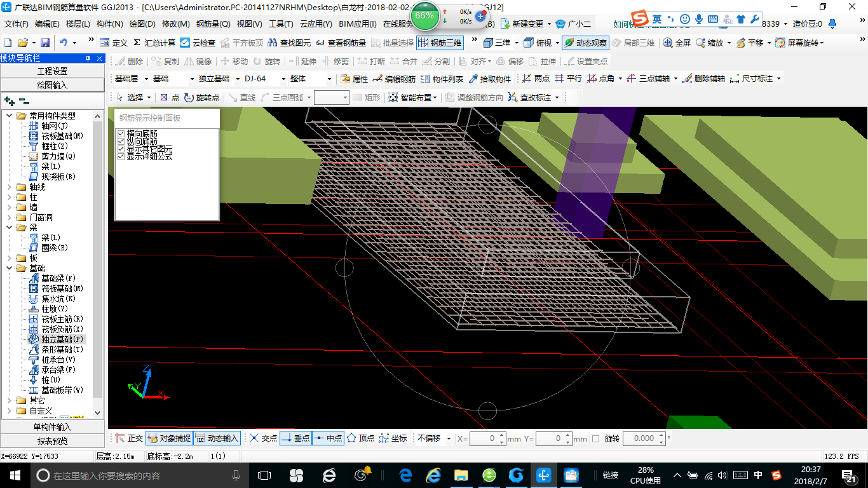
Task: Select 俯视 top view
Action: click(x=538, y=43)
